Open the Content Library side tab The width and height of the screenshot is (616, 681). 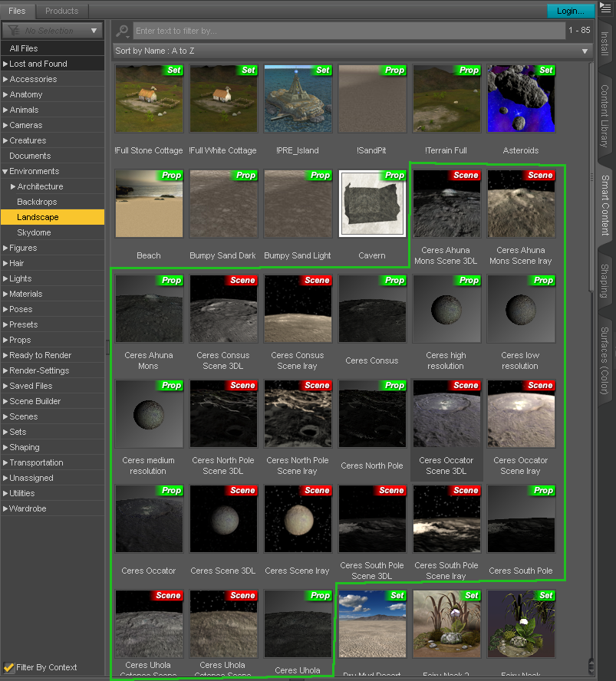(604, 116)
